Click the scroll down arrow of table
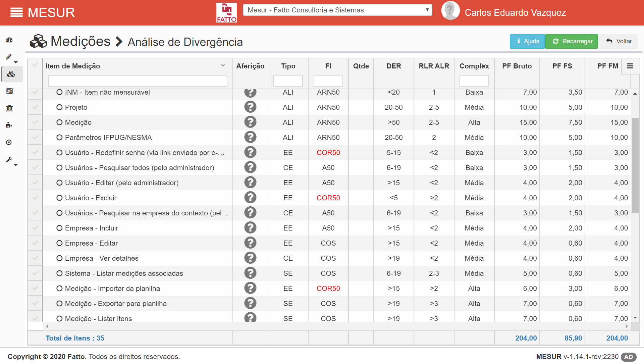 click(x=635, y=317)
